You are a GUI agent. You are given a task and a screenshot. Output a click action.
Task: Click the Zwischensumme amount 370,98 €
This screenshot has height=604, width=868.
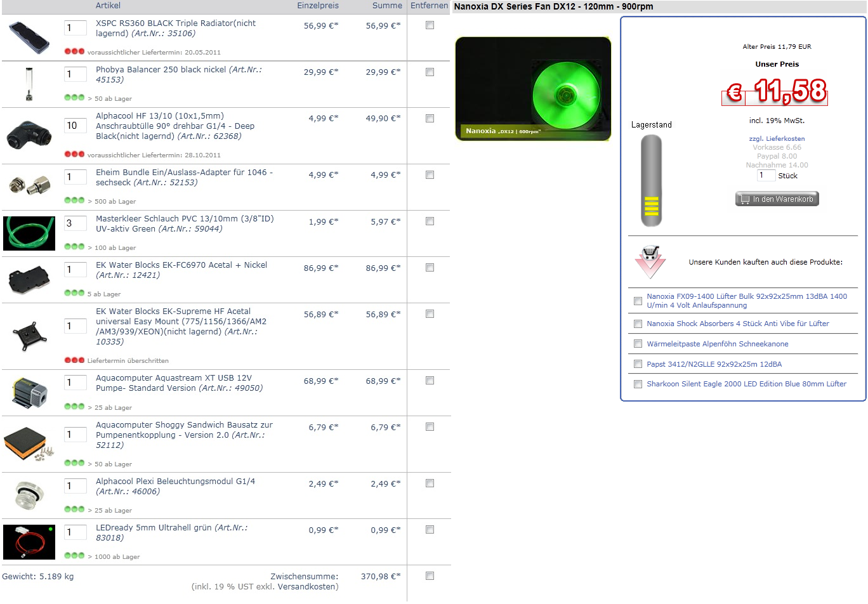coord(381,576)
